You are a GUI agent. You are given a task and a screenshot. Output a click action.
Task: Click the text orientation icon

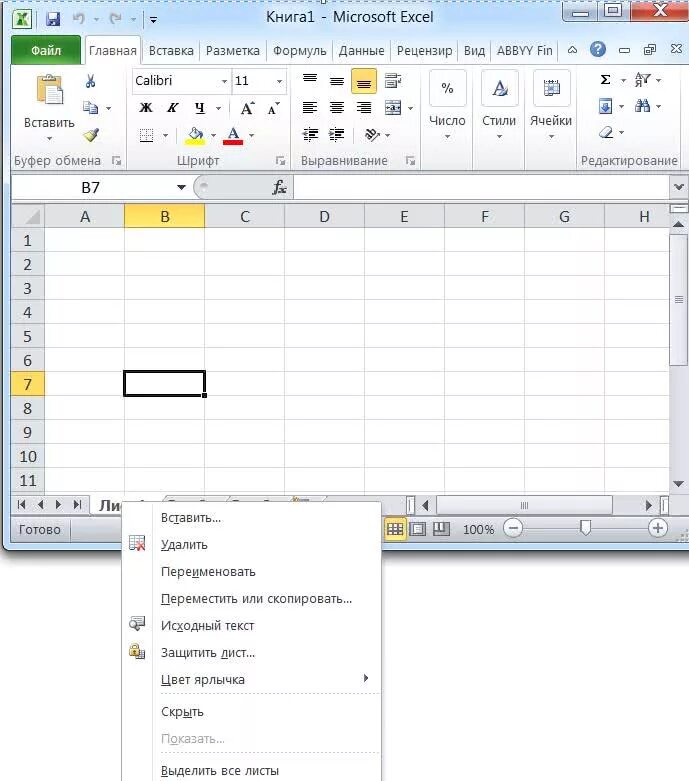click(372, 134)
